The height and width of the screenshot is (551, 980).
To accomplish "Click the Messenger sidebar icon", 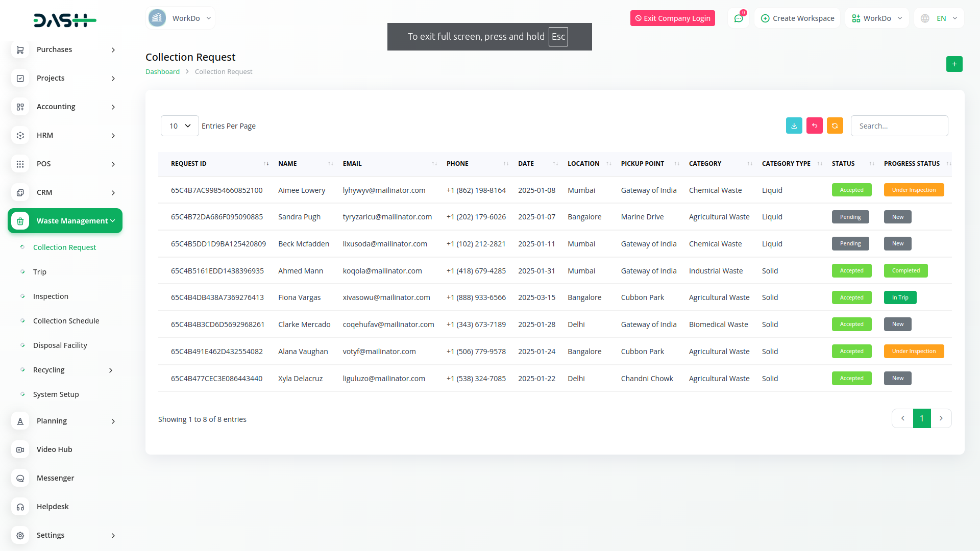I will coord(20,478).
